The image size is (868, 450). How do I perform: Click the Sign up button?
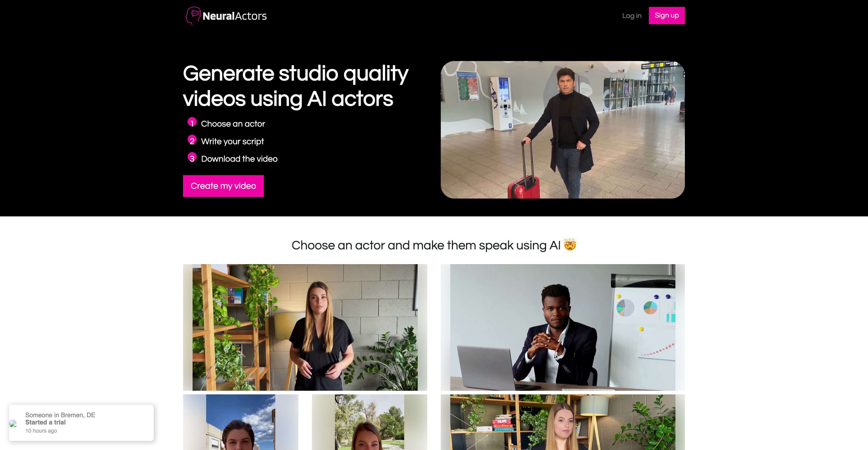667,16
